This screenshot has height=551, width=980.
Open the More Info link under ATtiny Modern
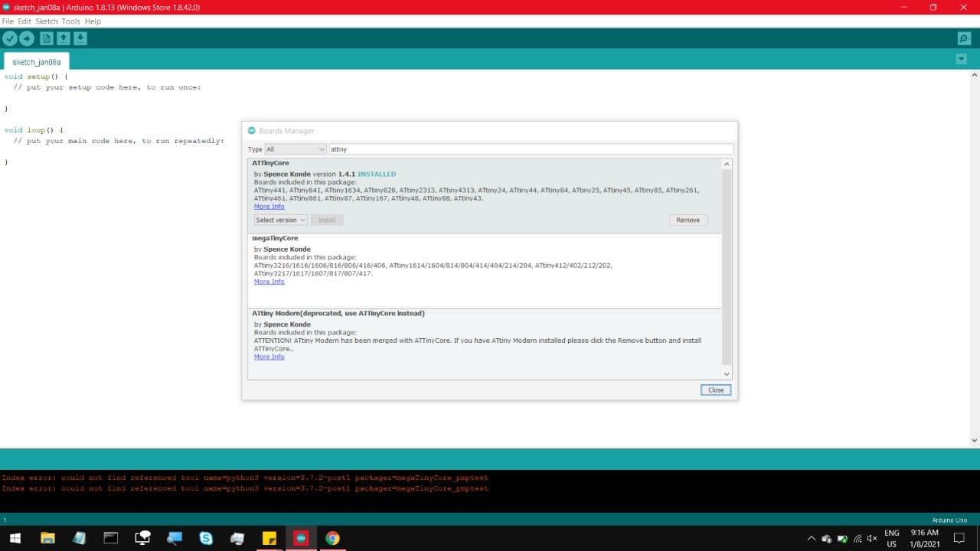(x=269, y=357)
